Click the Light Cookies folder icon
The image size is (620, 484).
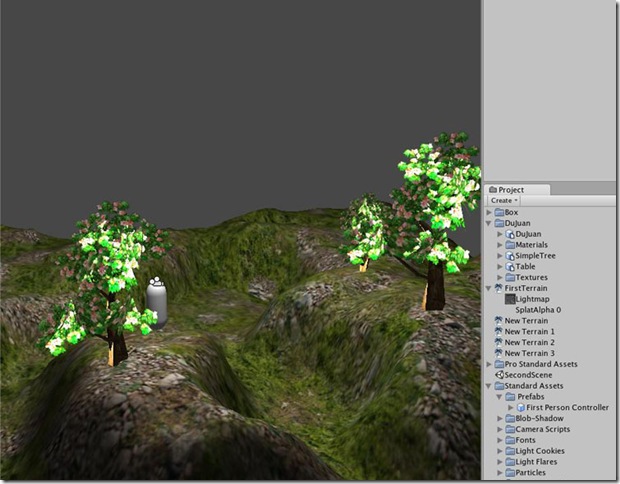tap(510, 451)
